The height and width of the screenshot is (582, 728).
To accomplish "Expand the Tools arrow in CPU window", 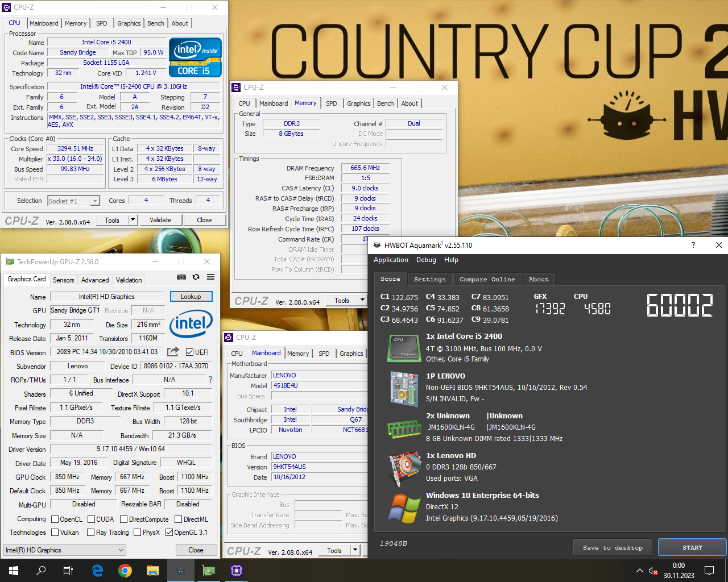I will (133, 220).
